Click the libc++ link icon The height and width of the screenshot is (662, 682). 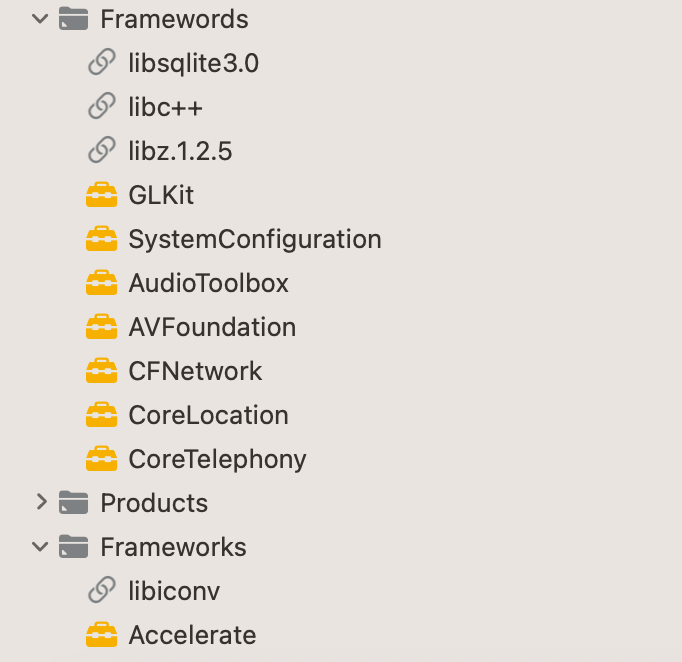[102, 106]
